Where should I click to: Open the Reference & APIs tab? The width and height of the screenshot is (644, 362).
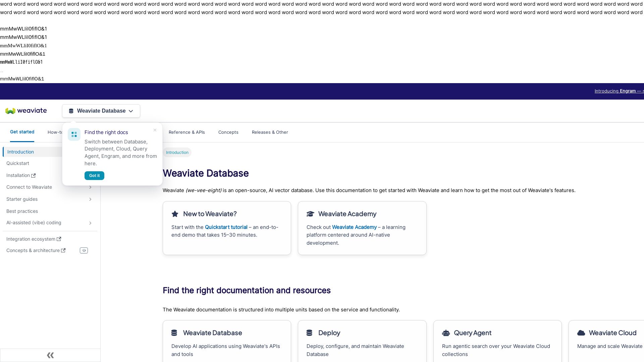187,132
